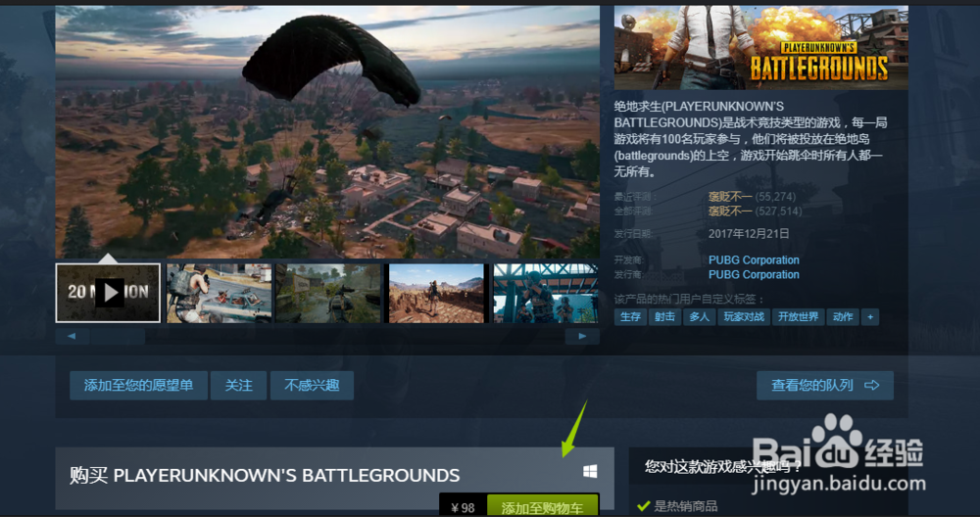
Task: Click the ¥ 98 price label
Action: coord(464,507)
